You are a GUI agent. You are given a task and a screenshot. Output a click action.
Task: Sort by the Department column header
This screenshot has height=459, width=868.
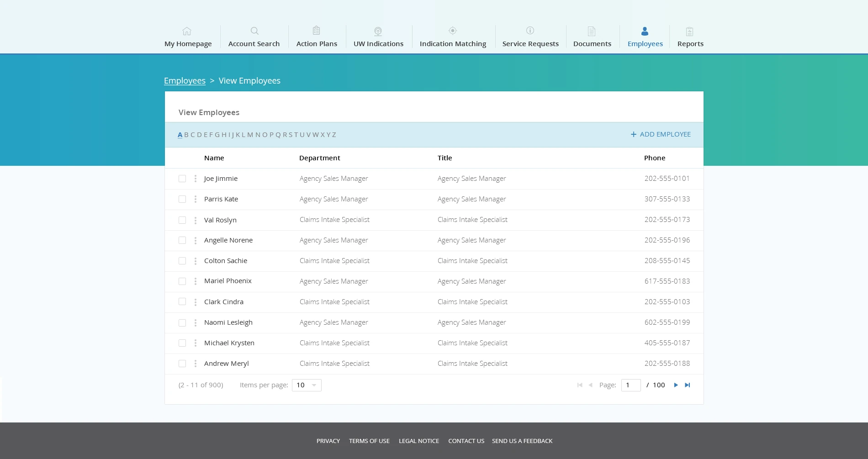[320, 158]
